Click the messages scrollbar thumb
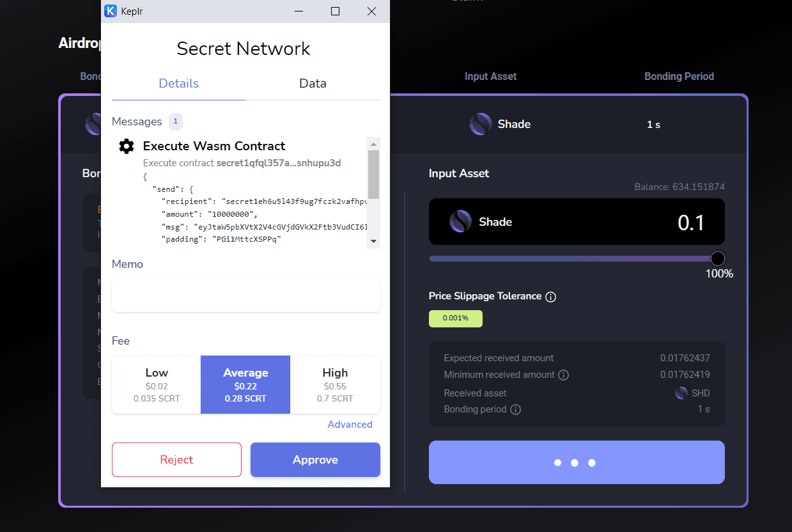The height and width of the screenshot is (532, 792). pyautogui.click(x=374, y=174)
